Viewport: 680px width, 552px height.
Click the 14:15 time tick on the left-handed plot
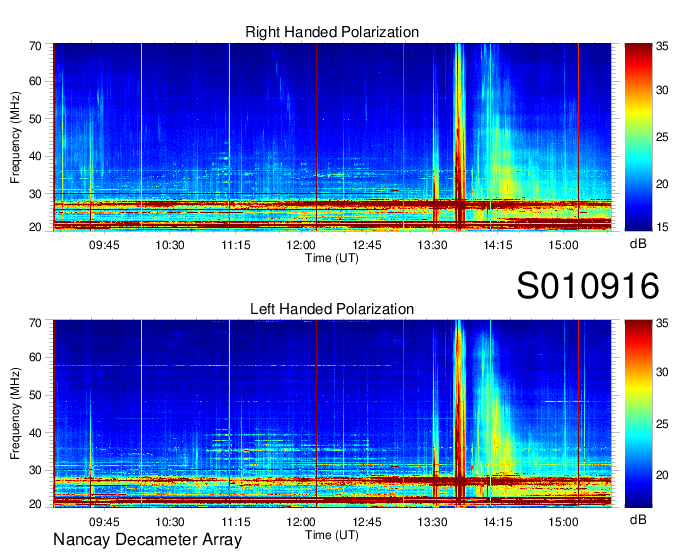498,522
